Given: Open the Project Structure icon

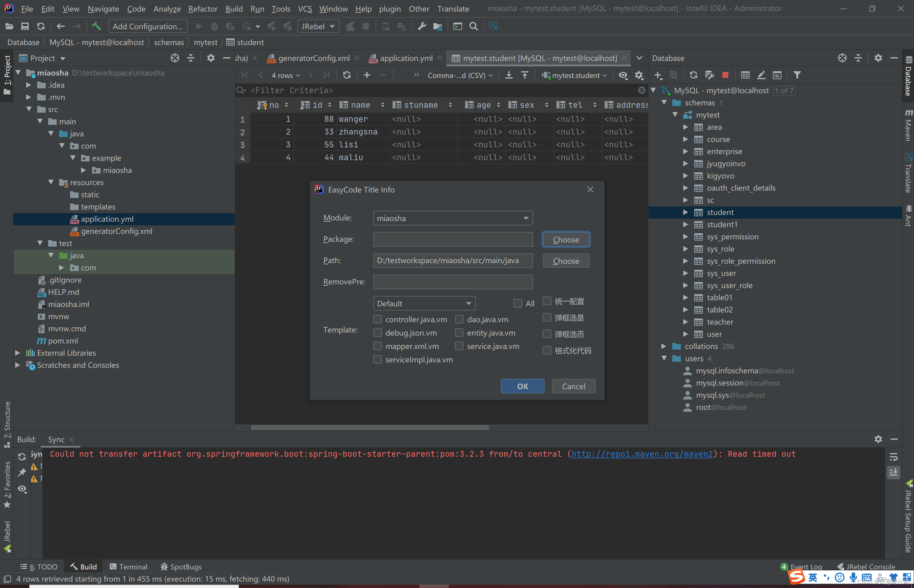Looking at the screenshot, I should (438, 26).
